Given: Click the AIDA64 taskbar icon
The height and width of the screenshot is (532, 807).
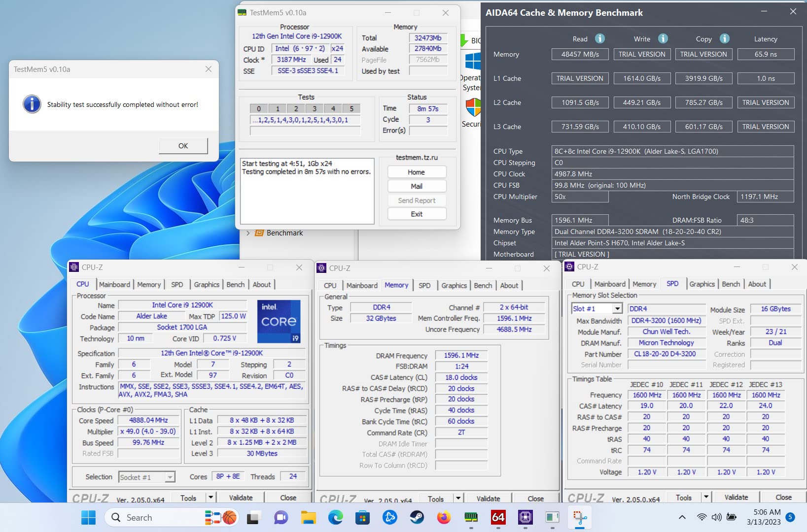Looking at the screenshot, I should [498, 517].
